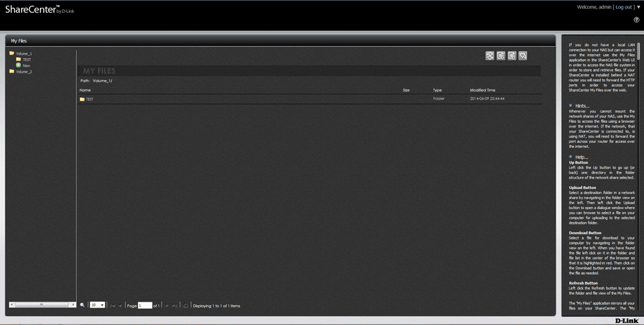This screenshot has width=644, height=325.
Task: Click the Up directory toolbar button
Action: tap(523, 56)
